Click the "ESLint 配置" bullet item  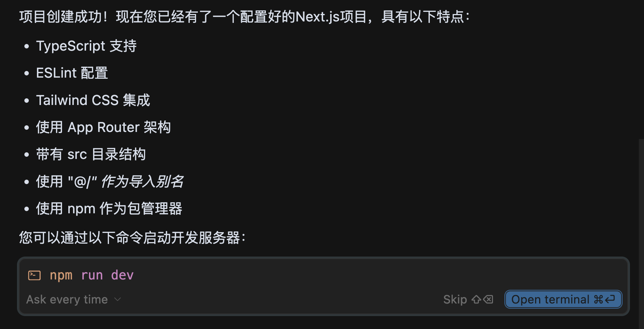coord(72,73)
